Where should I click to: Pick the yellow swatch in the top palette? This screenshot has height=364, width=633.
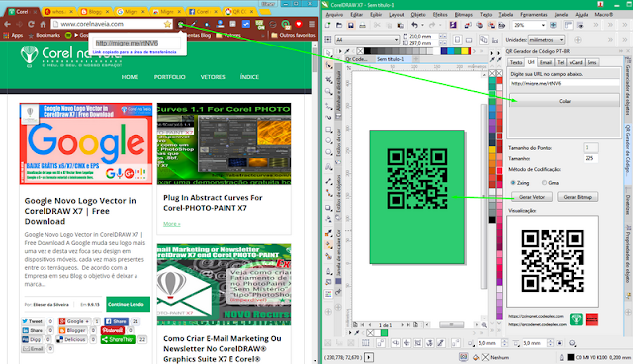pyautogui.click(x=465, y=51)
